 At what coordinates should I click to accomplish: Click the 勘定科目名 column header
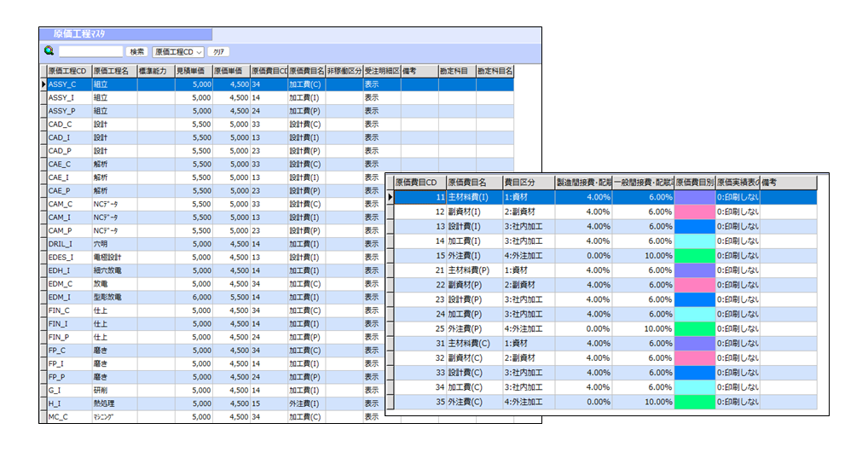pos(495,71)
